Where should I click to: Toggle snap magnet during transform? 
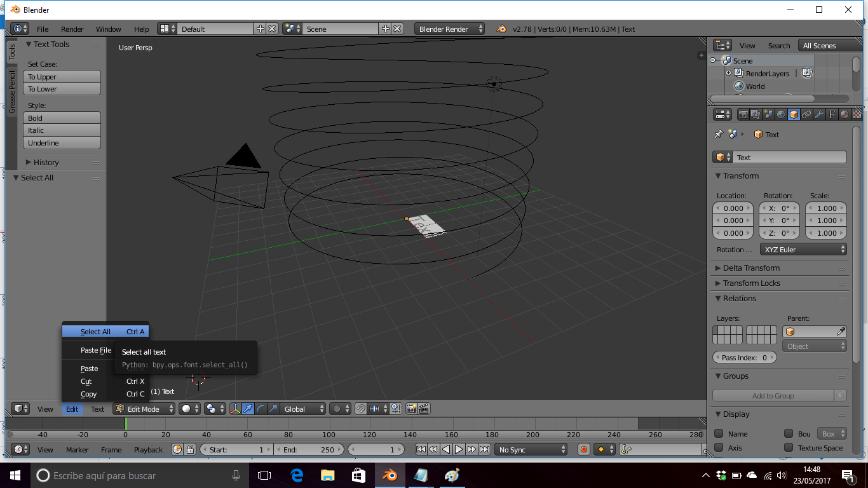click(x=360, y=409)
